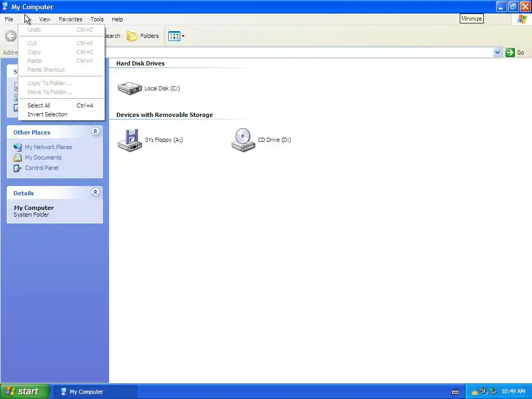The height and width of the screenshot is (399, 532).
Task: Click the green Go arrow button
Action: (x=510, y=52)
